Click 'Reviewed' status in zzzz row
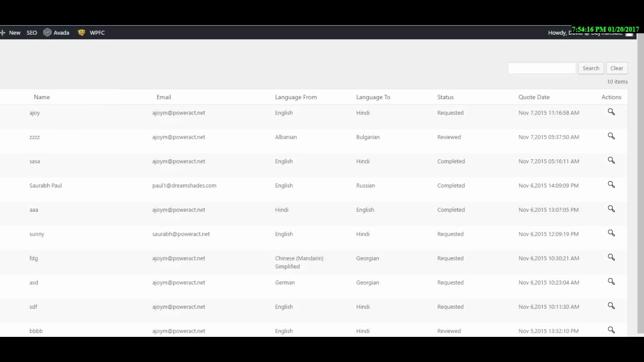Viewport: 644px width, 362px height. pyautogui.click(x=449, y=137)
